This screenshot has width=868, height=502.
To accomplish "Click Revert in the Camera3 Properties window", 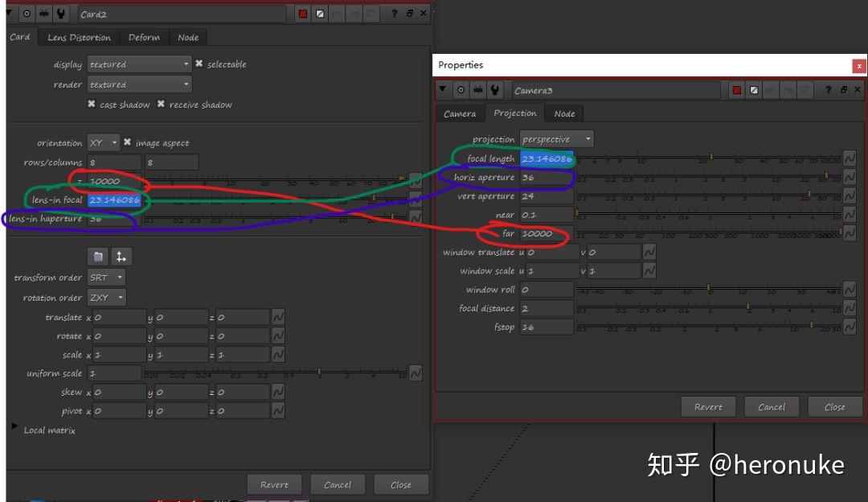I will coord(709,407).
